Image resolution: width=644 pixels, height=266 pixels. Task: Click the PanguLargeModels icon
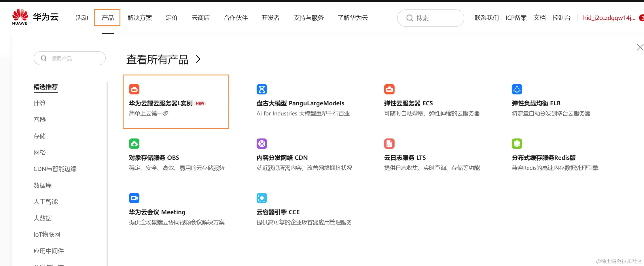(x=262, y=89)
